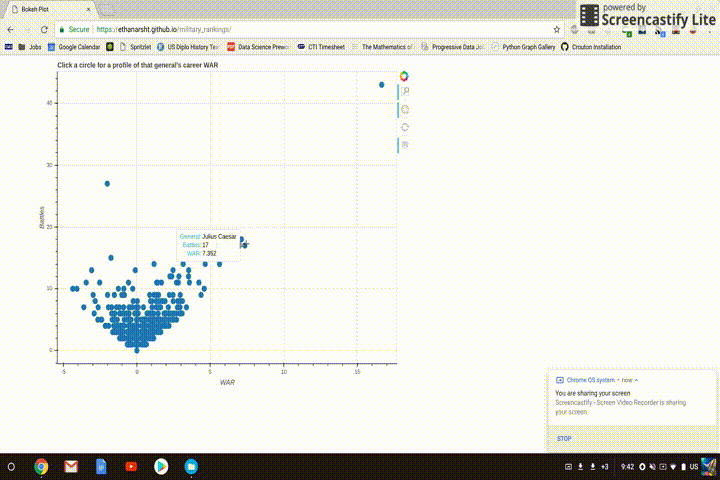Click the Reset plot tool

405,127
